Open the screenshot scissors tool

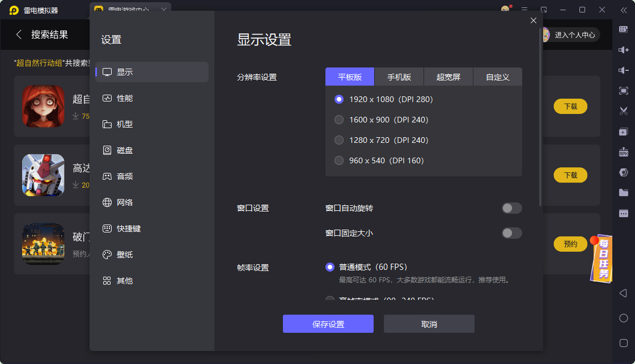[624, 112]
